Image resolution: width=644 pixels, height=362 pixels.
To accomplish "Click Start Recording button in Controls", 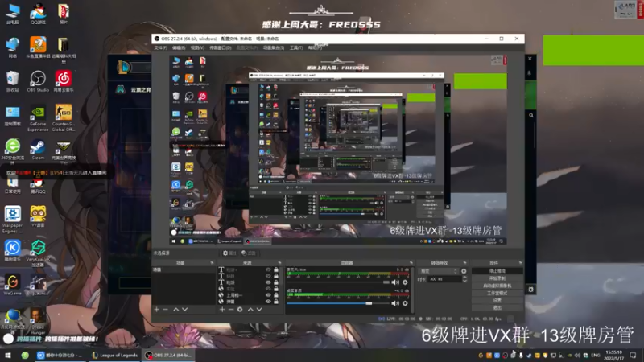I will 497,278.
